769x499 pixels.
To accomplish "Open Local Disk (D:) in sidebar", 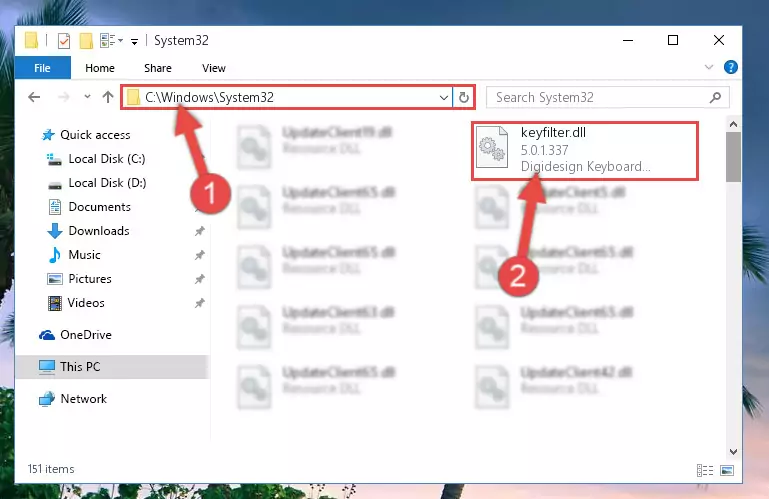I will (x=107, y=183).
